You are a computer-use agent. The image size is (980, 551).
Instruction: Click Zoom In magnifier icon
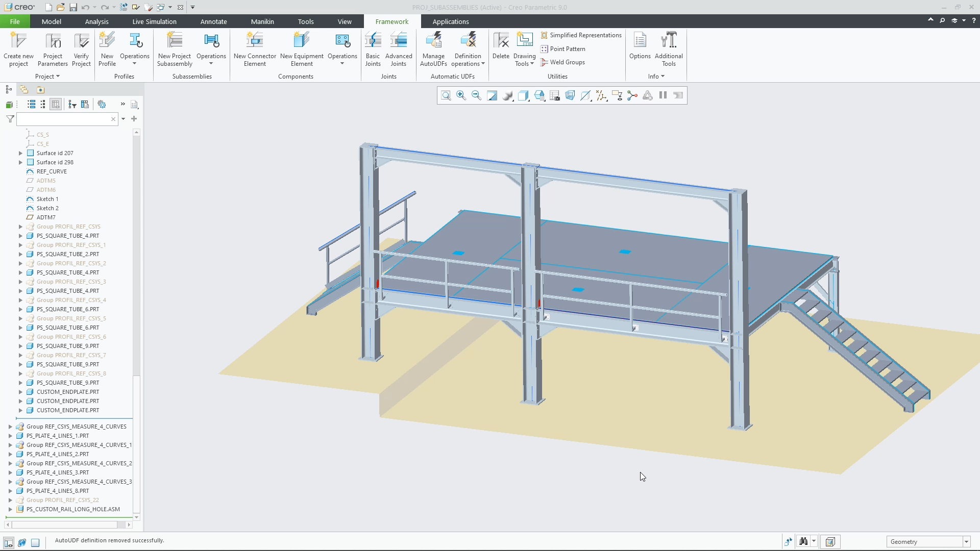click(461, 95)
